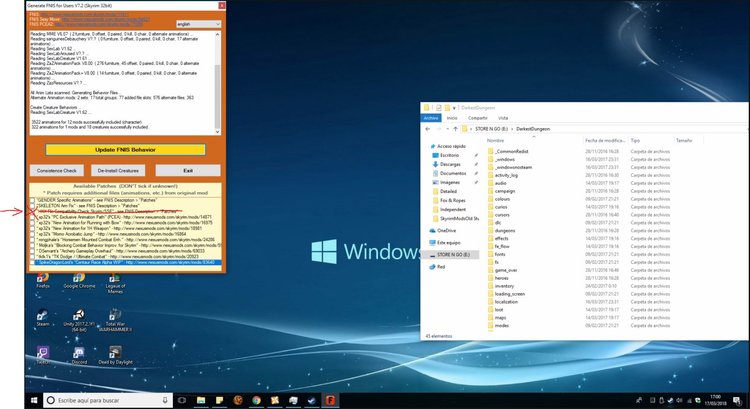Screen dimensions: 750x409
Task: Select the _CommonRedist folder
Action: pyautogui.click(x=511, y=151)
